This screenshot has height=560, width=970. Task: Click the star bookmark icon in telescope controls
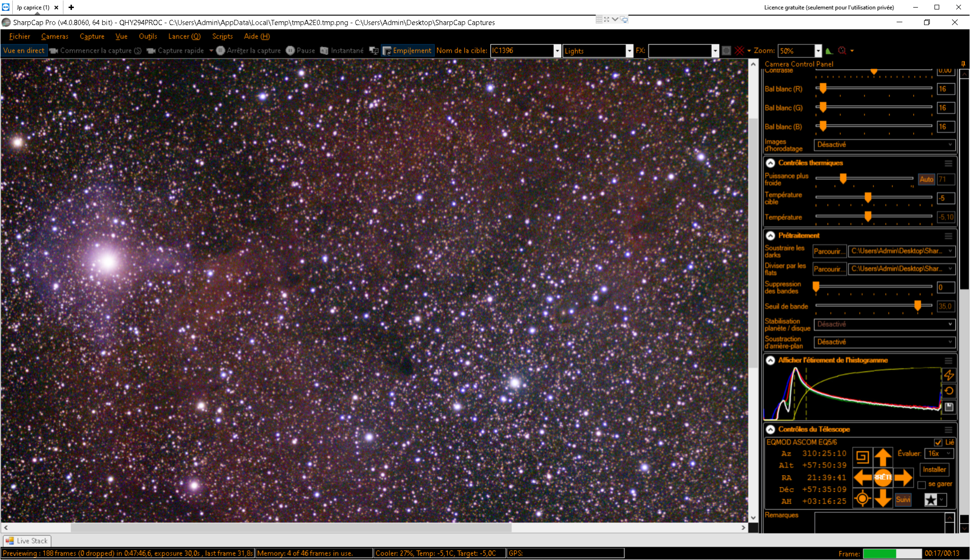pyautogui.click(x=931, y=500)
